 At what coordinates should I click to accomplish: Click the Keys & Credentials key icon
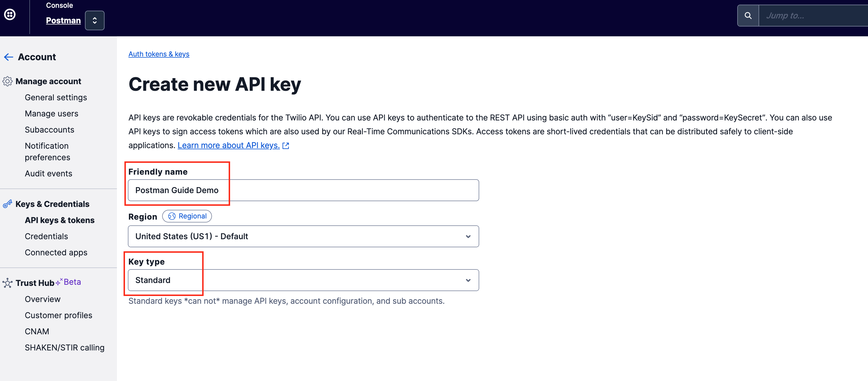tap(7, 204)
